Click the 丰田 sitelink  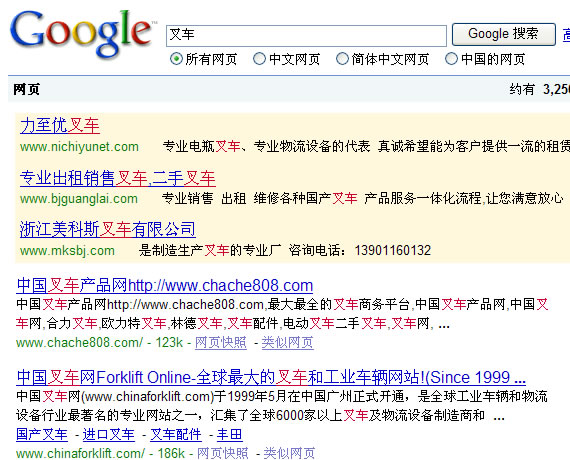(230, 434)
